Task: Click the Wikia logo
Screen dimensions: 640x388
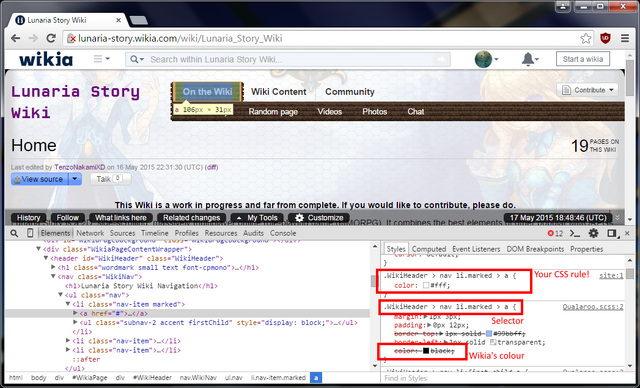Action: click(46, 59)
